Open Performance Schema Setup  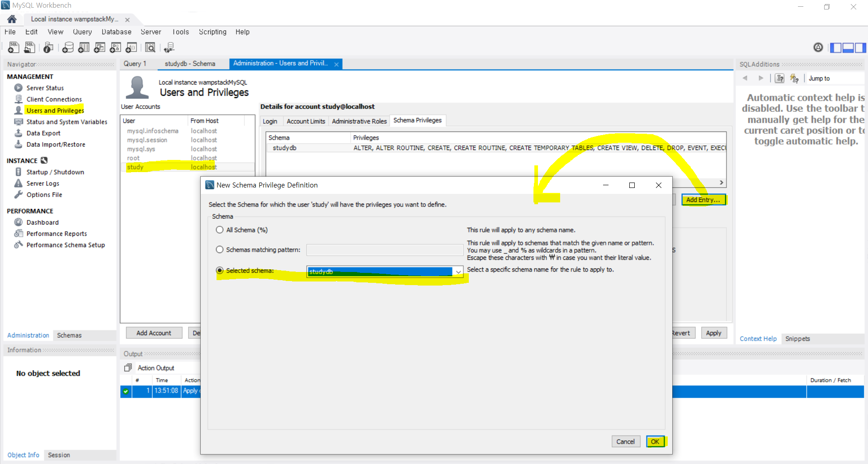click(x=66, y=245)
